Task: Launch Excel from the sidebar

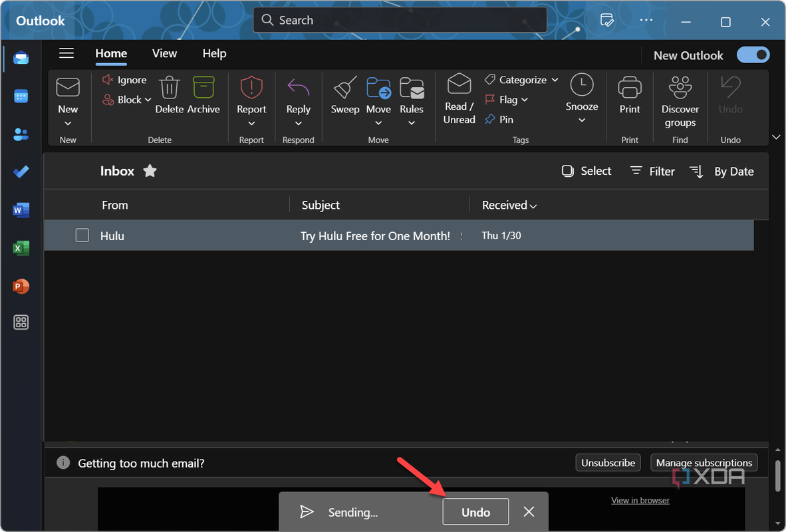Action: pos(21,248)
